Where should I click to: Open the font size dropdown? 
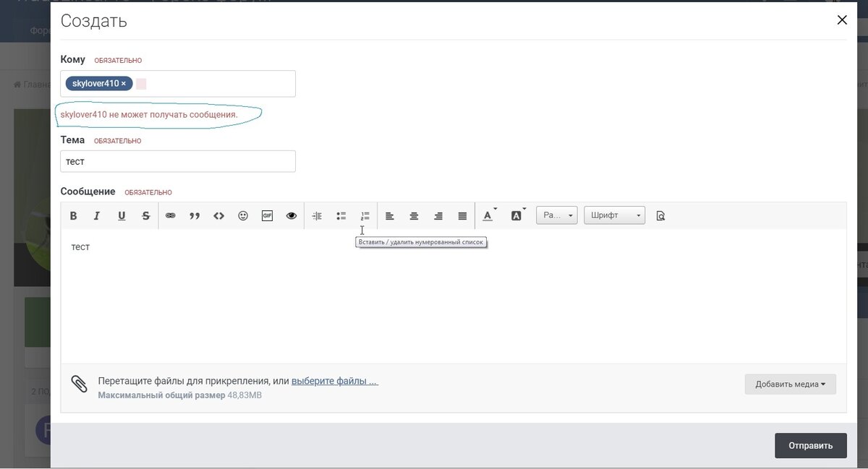pos(557,215)
